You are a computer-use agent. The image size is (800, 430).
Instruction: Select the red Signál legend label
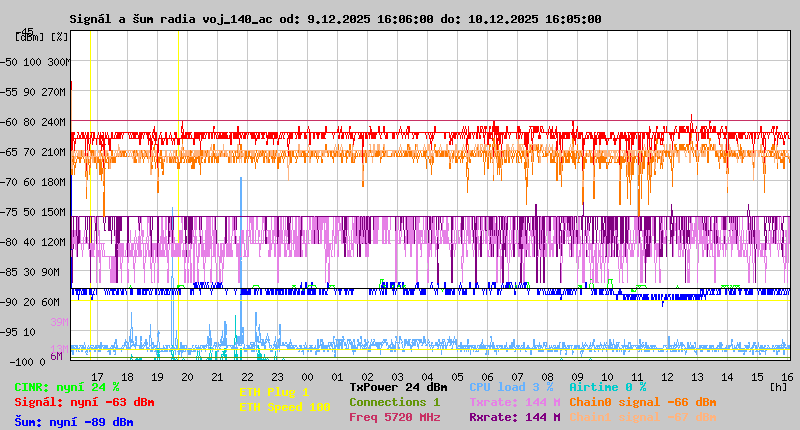click(x=84, y=402)
